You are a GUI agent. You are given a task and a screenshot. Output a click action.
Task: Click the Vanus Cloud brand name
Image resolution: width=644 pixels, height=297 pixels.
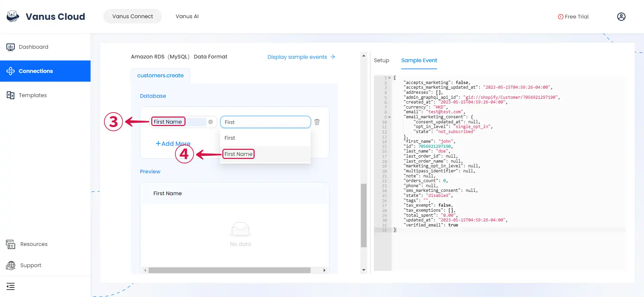[55, 16]
